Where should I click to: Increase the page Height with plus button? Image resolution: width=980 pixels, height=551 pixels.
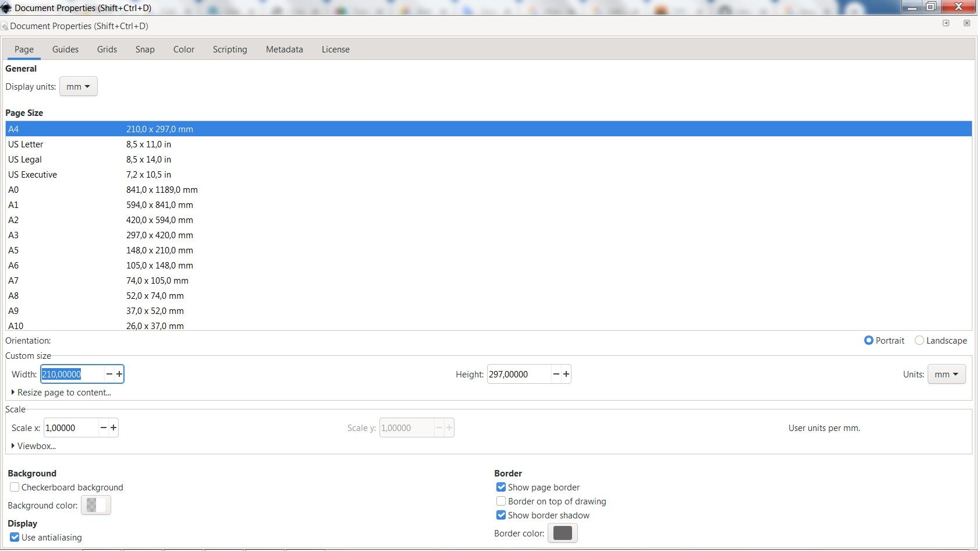tap(566, 374)
